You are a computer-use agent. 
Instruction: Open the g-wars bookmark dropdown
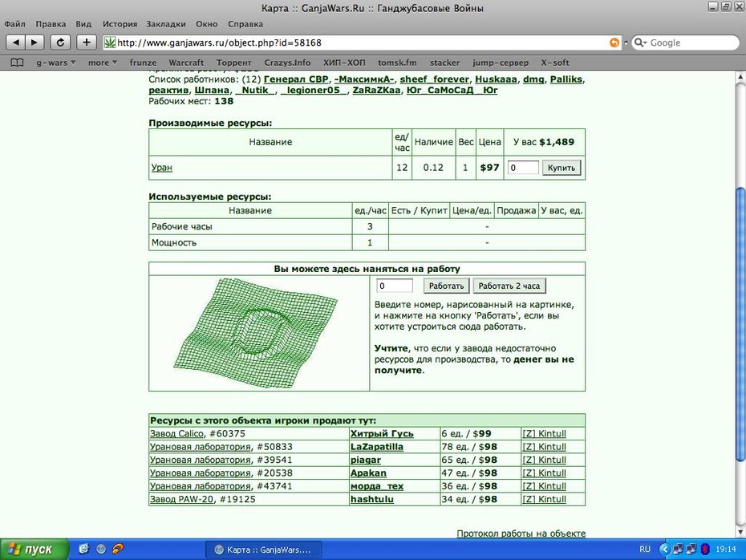(x=55, y=63)
